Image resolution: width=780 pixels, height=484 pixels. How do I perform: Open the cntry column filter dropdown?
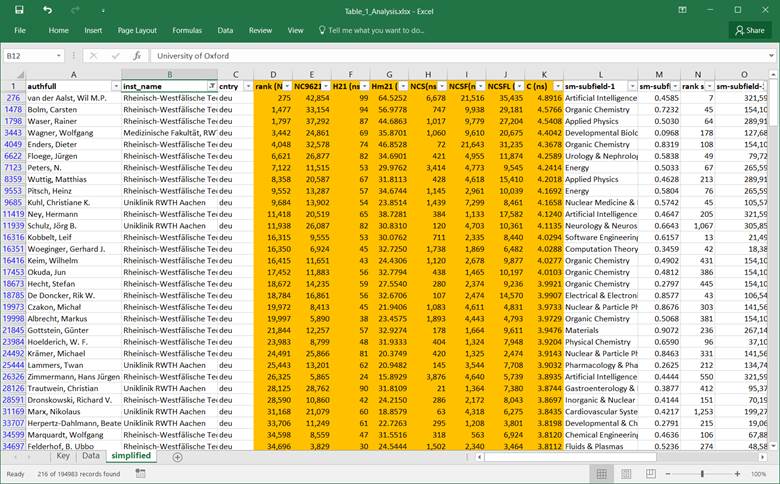pos(248,87)
